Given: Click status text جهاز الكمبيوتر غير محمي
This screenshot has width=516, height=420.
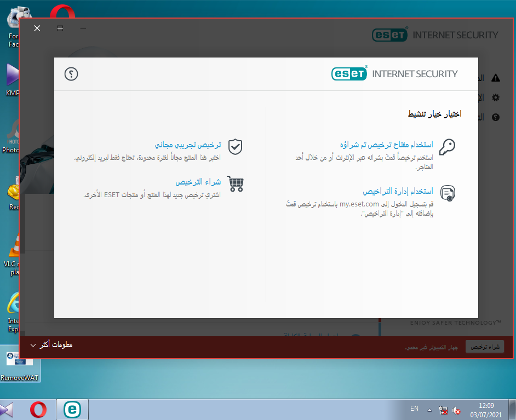Looking at the screenshot, I should (x=432, y=347).
